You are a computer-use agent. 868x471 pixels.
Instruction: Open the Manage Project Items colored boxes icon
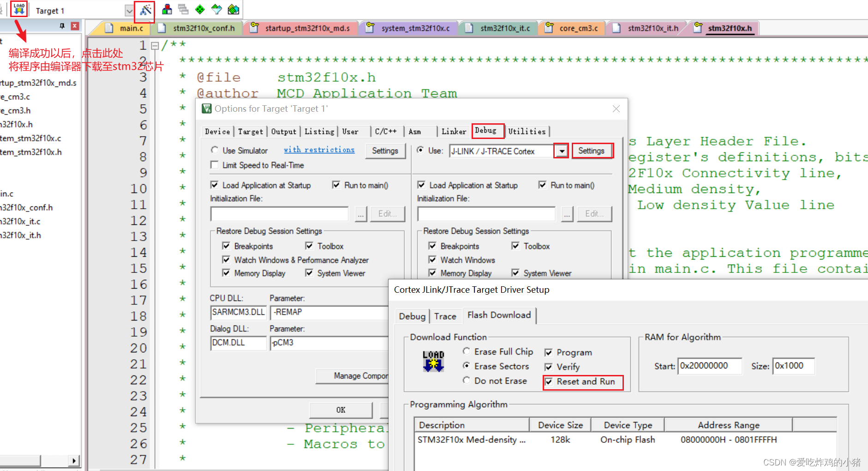tap(167, 9)
